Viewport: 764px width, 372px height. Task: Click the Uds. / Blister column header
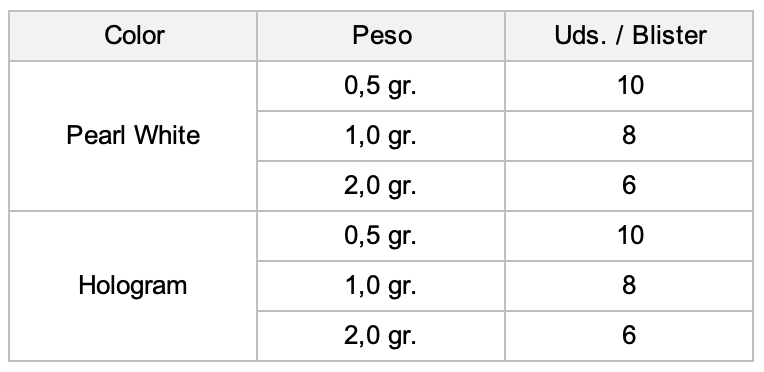[630, 36]
